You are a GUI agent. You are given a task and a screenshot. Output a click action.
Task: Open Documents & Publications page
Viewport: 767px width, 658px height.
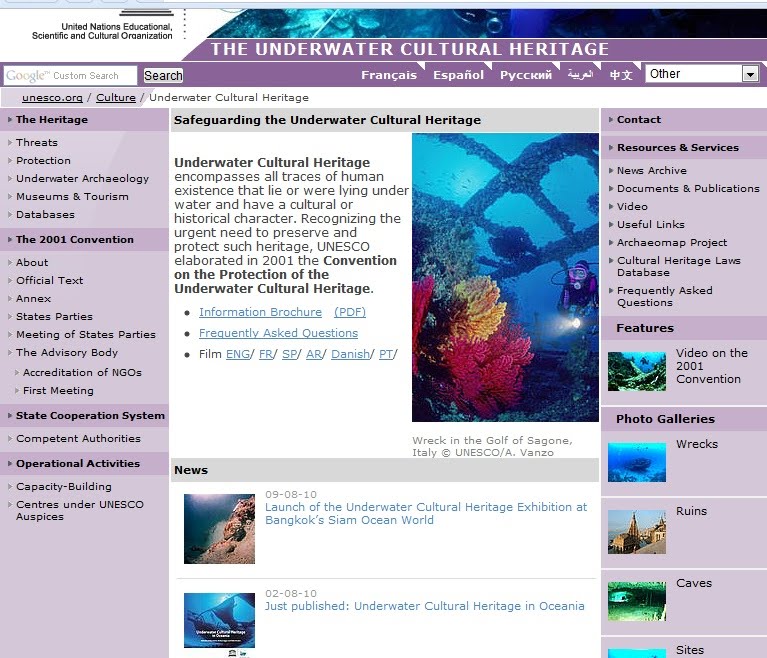(x=688, y=188)
